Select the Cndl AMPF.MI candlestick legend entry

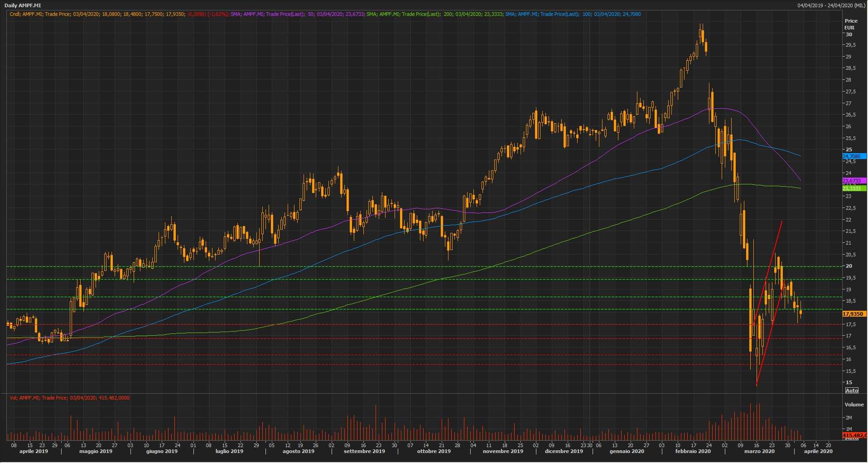coord(119,14)
